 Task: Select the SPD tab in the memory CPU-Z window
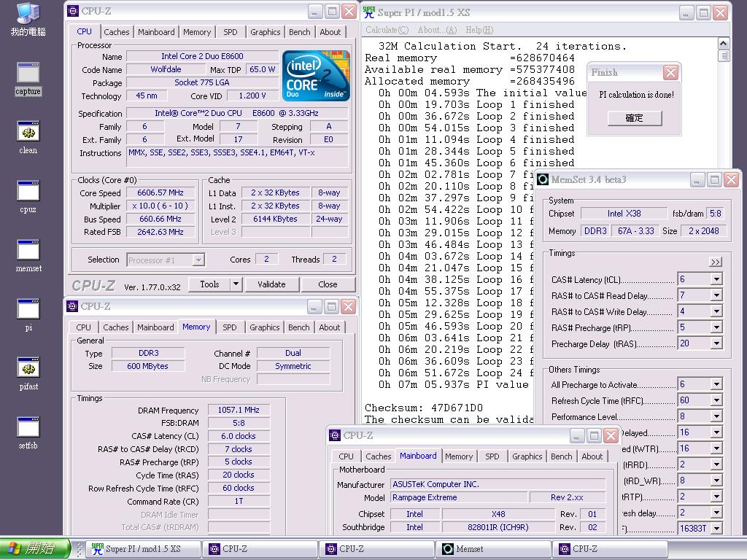coord(230,327)
